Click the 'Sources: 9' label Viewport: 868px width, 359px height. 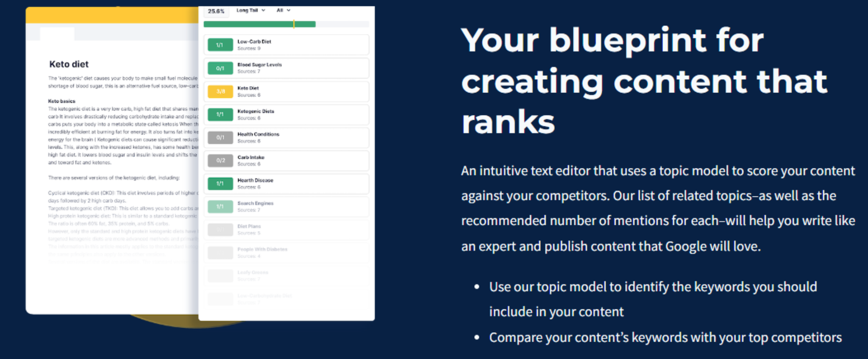click(249, 48)
